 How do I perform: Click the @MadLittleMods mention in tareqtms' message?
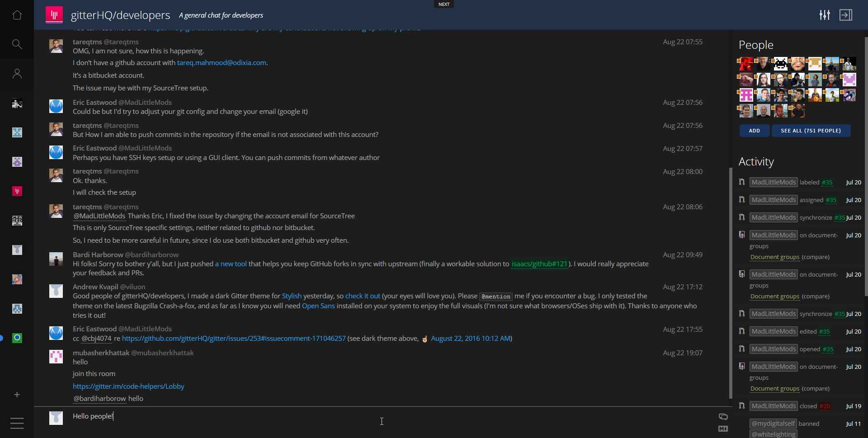coord(99,216)
